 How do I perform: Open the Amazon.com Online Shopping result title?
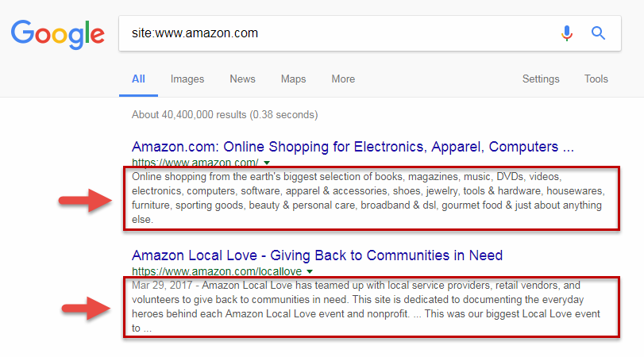(x=353, y=147)
